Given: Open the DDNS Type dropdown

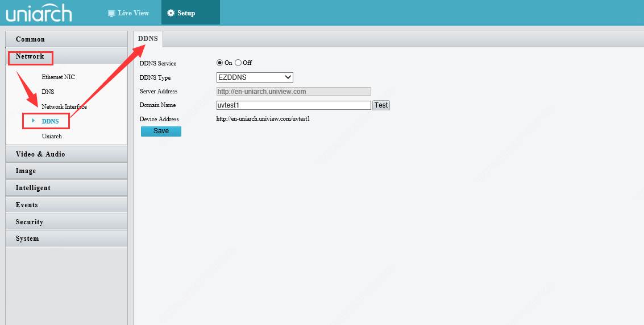Looking at the screenshot, I should pos(255,77).
